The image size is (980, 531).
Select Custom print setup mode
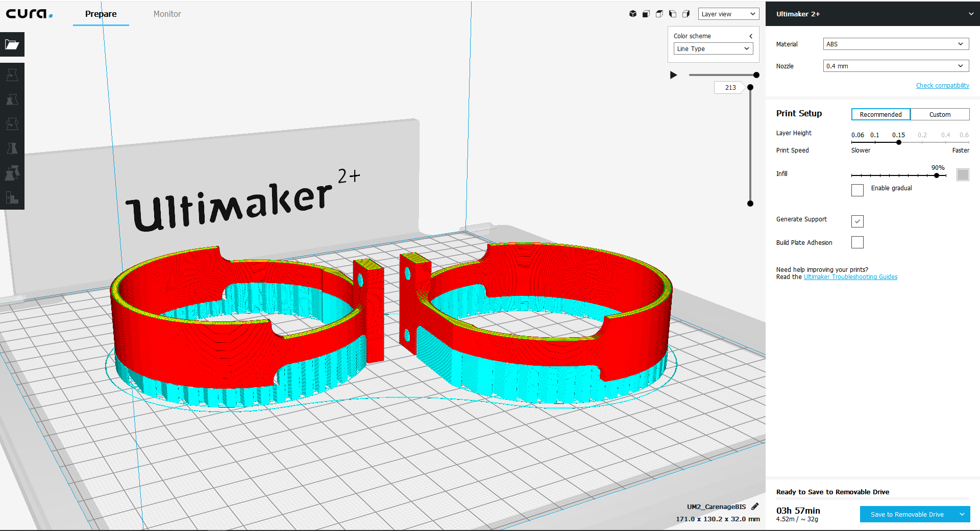click(x=940, y=114)
